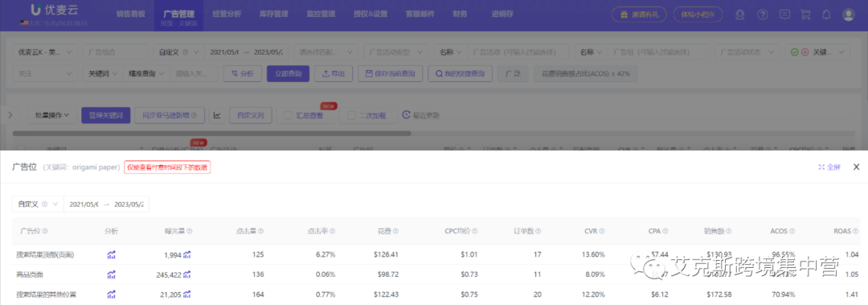Open customer support headset icon in top bar
868x305 pixels.
click(x=740, y=15)
